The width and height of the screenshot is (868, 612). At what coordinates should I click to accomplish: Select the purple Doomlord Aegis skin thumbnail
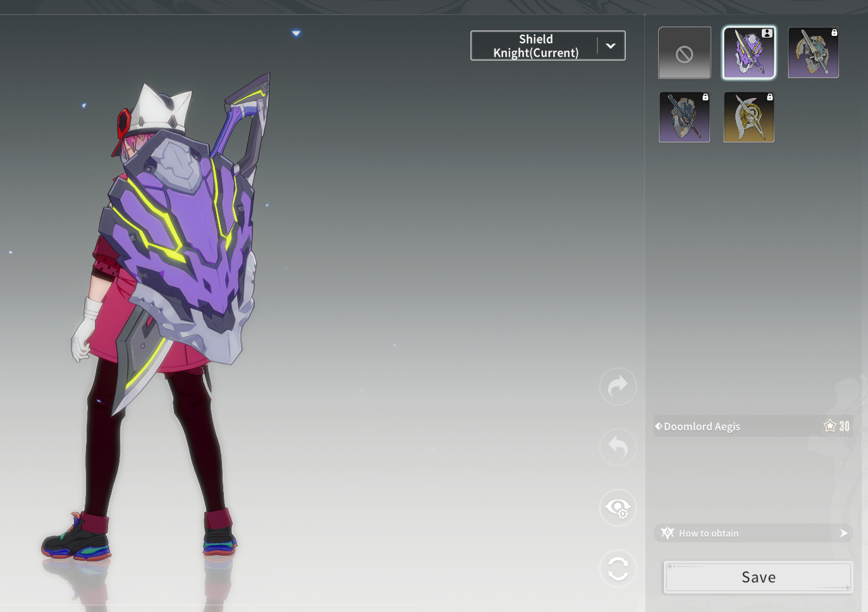point(749,52)
